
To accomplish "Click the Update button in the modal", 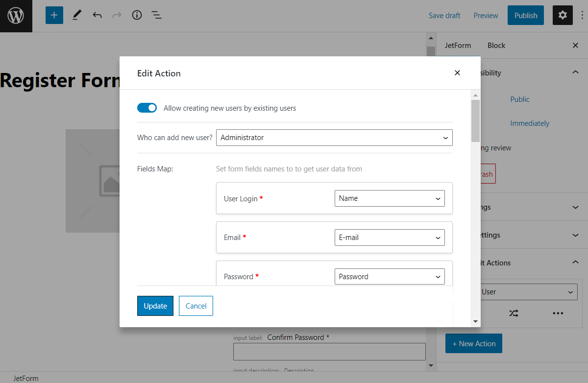I will click(155, 306).
